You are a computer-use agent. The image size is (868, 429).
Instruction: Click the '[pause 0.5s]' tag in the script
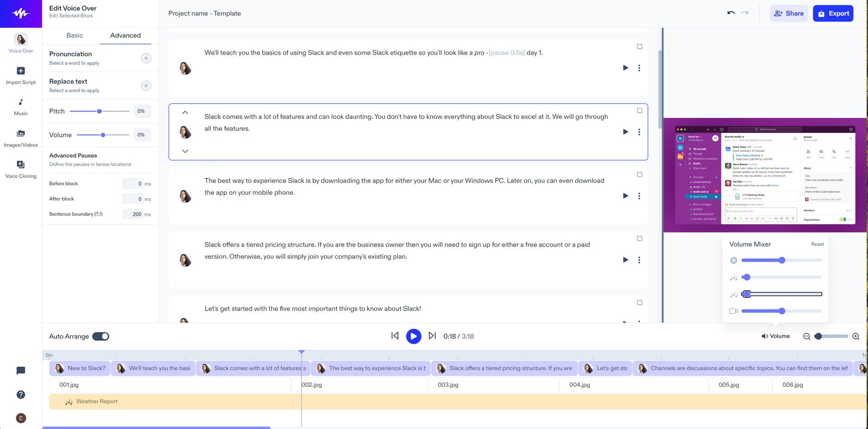pyautogui.click(x=507, y=53)
